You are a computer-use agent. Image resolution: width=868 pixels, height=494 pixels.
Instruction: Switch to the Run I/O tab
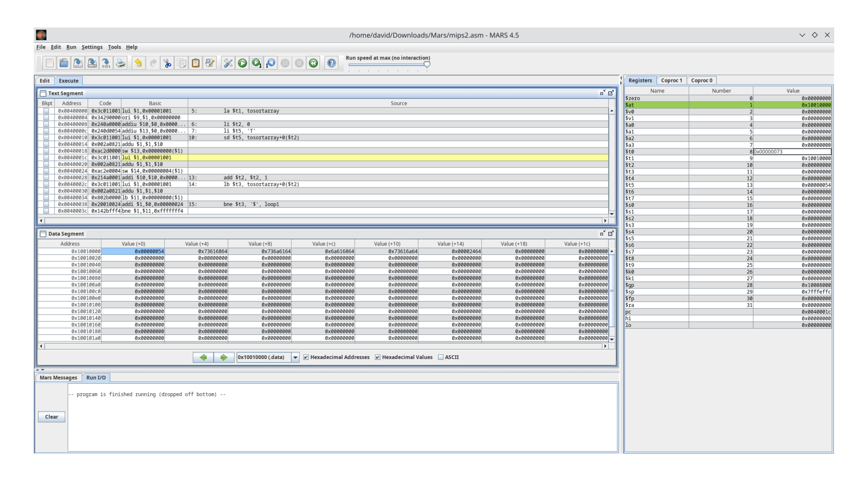(96, 377)
